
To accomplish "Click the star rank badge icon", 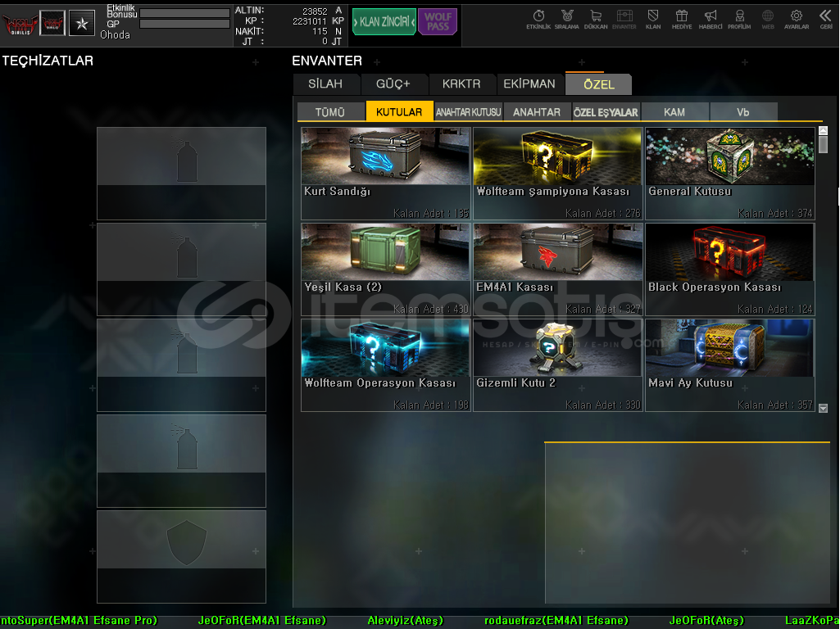I will 82,24.
